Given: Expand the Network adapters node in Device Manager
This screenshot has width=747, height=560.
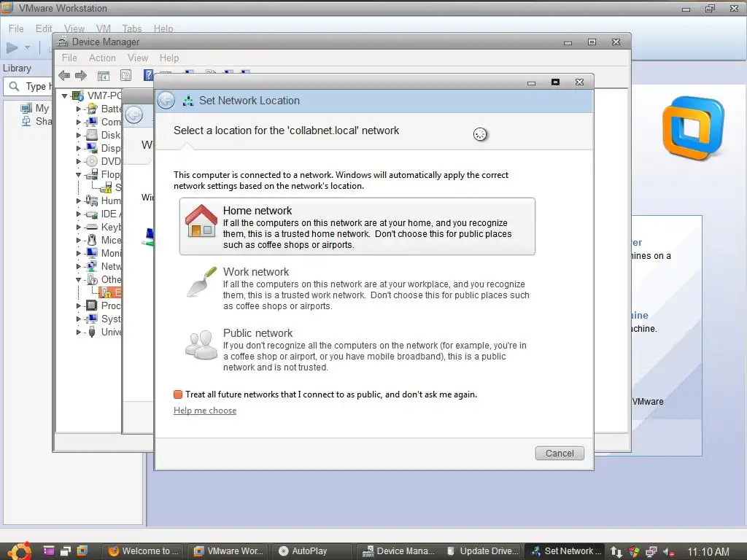Looking at the screenshot, I should tap(79, 267).
